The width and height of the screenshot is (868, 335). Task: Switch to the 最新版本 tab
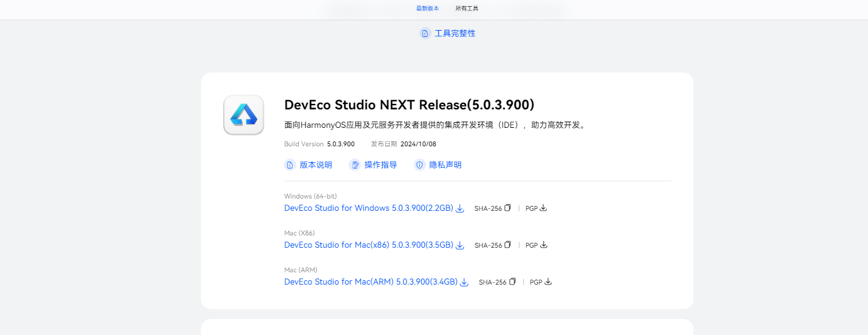point(427,9)
